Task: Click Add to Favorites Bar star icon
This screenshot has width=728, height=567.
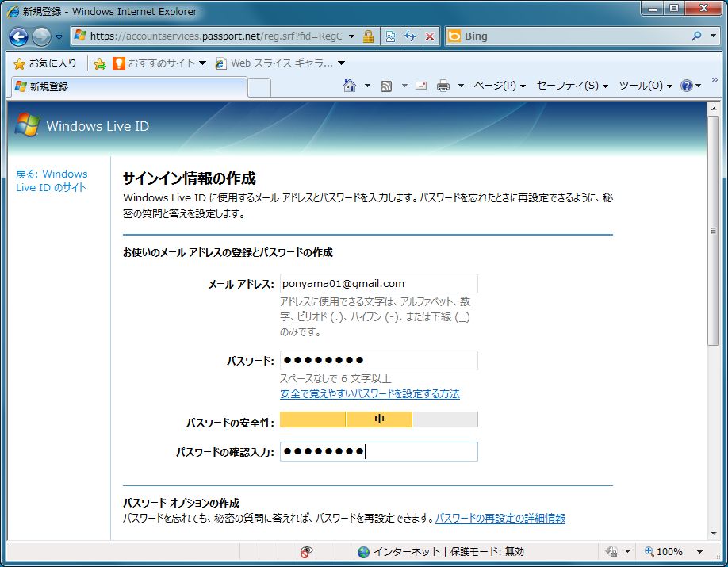Action: click(100, 63)
